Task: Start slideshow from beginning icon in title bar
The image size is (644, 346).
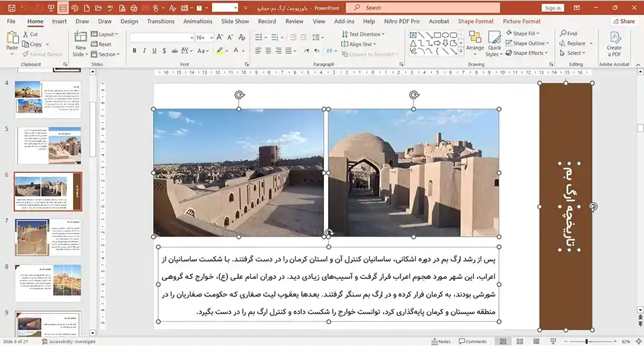Action: coord(51,8)
